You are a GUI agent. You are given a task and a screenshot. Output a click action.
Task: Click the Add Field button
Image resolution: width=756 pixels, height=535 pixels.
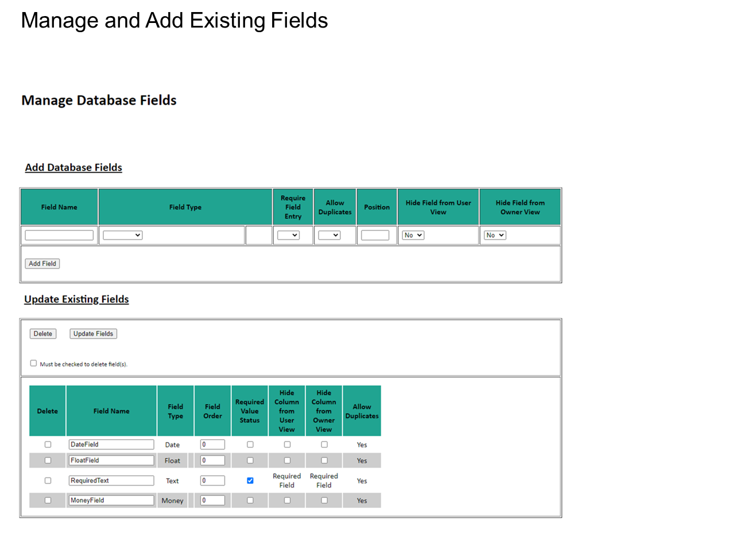[x=42, y=263]
